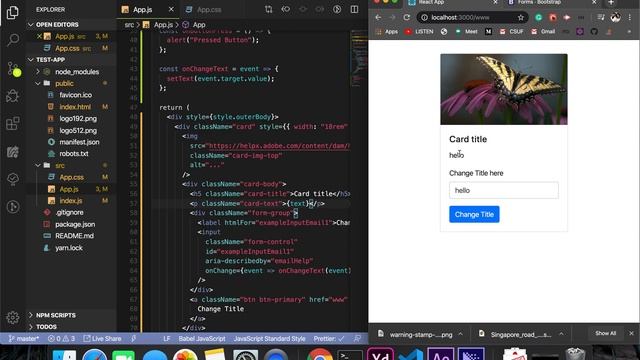Image resolution: width=640 pixels, height=360 pixels.
Task: Change the Babel JavaScript language mode
Action: coord(202,338)
